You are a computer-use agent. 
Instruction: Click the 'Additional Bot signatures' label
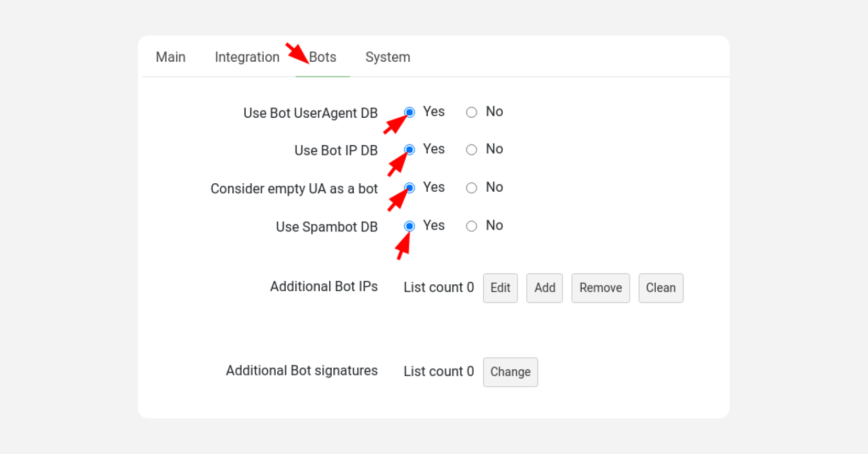[302, 371]
